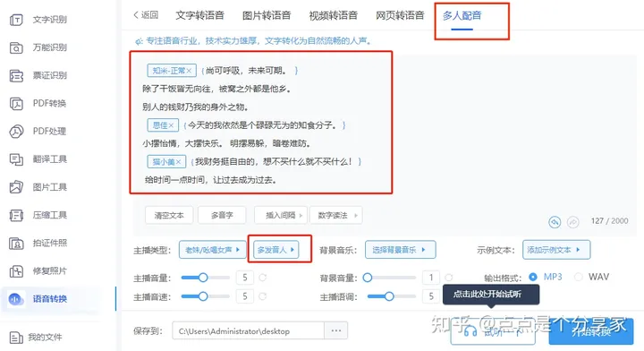Open the 拍证件照 sidebar icon
Screen dimensions: 644x351
(x=16, y=244)
